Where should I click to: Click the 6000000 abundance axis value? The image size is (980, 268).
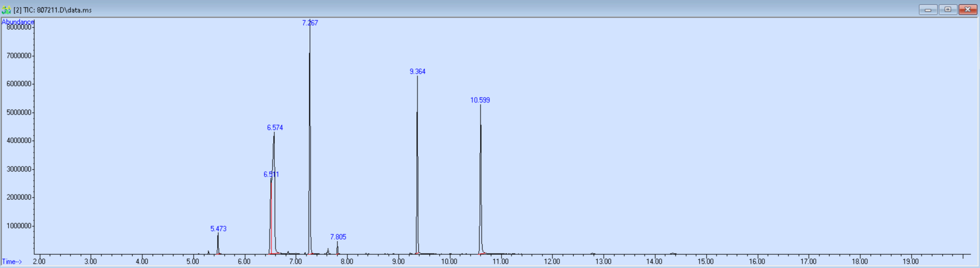(19, 84)
